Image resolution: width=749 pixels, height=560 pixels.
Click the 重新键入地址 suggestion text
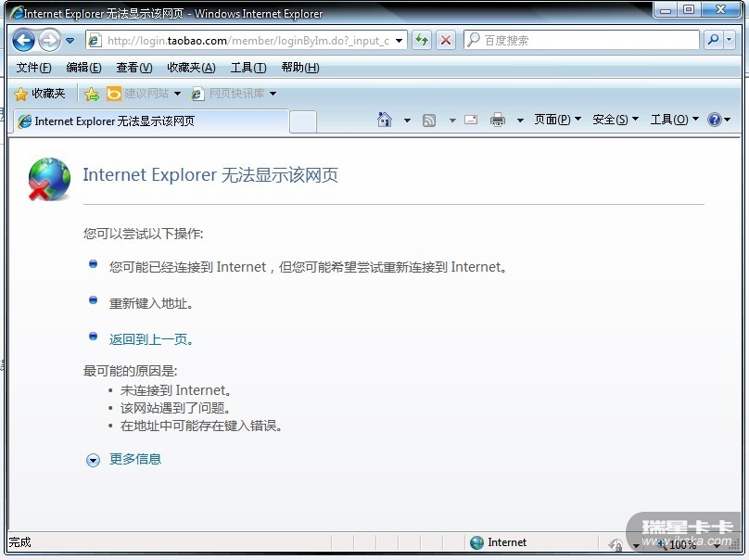[150, 303]
